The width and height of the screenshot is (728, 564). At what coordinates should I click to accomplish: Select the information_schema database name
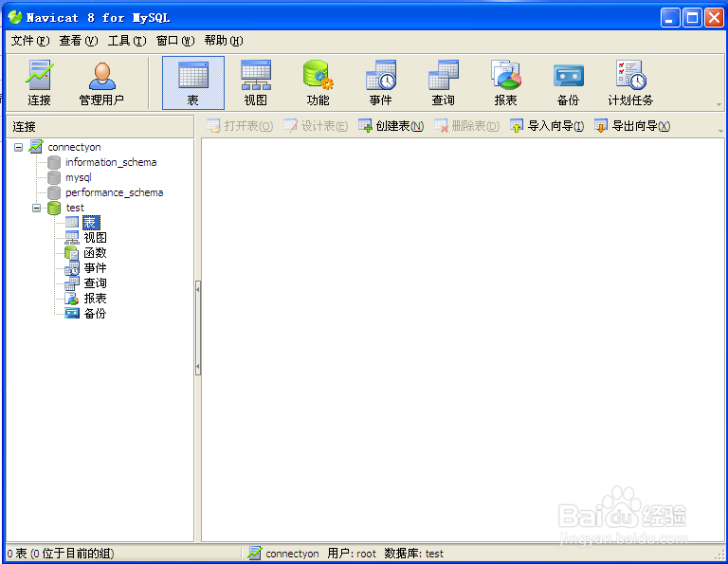(111, 162)
